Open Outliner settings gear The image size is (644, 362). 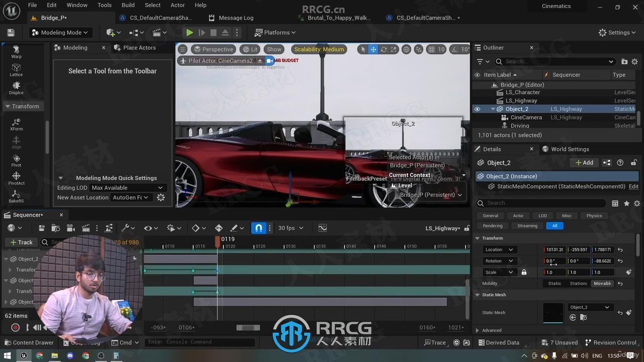[634, 61]
